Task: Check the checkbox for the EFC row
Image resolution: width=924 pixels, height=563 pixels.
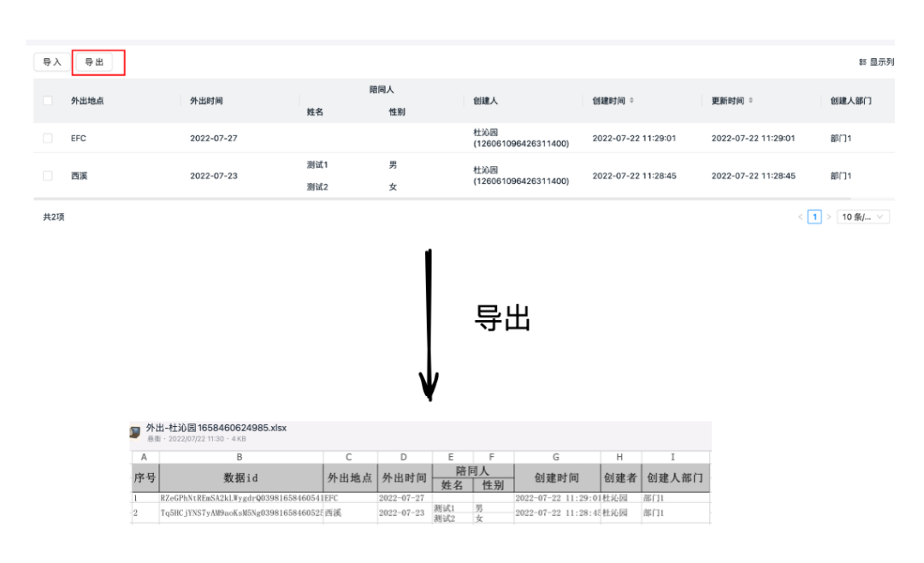Action: tap(48, 138)
